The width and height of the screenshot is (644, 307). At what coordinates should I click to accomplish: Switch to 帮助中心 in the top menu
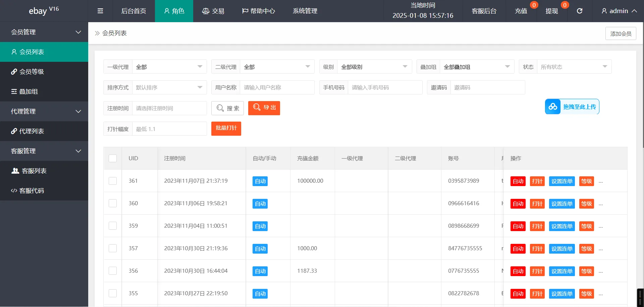(258, 11)
